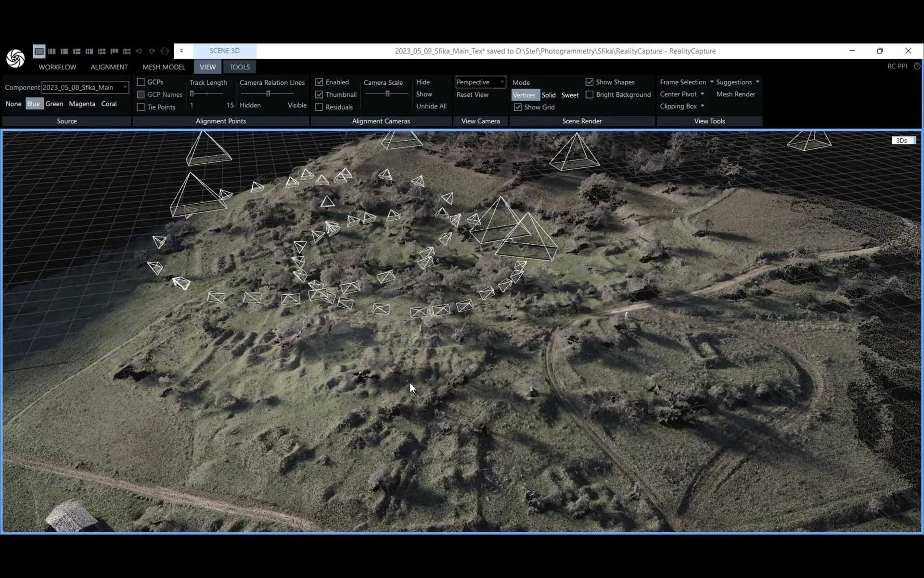
Task: Enable the GCPs checkbox
Action: pyautogui.click(x=140, y=82)
